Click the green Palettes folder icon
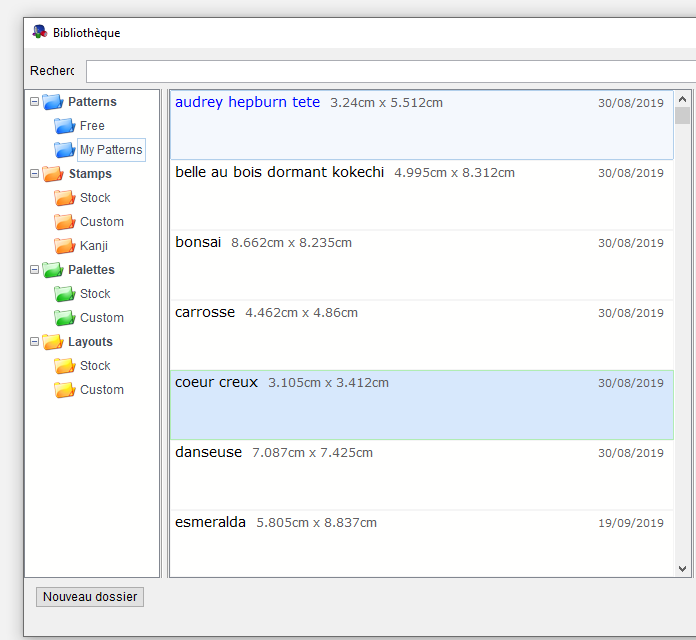Screen dimensions: 696x640 pyautogui.click(x=53, y=270)
